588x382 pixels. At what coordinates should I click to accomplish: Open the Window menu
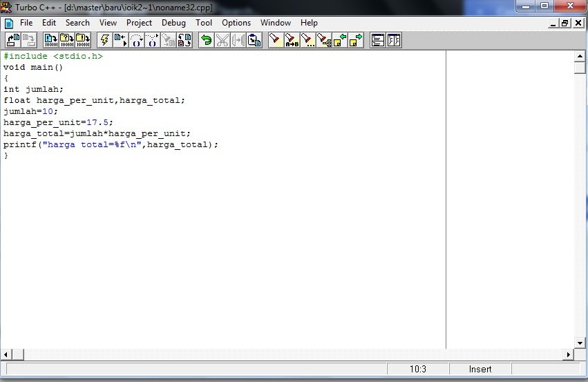pos(276,23)
